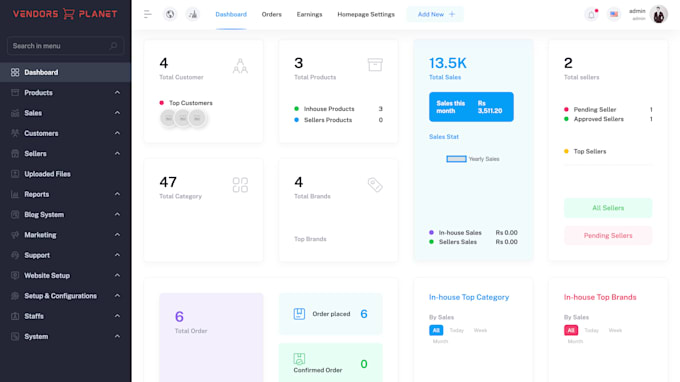This screenshot has height=382, width=680.
Task: Expand the Support menu chevron
Action: click(x=117, y=255)
